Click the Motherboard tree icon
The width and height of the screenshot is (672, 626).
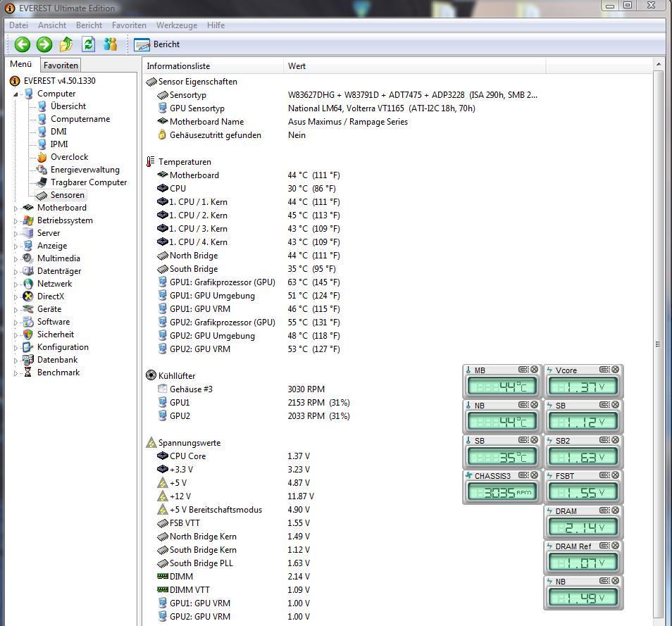point(28,208)
